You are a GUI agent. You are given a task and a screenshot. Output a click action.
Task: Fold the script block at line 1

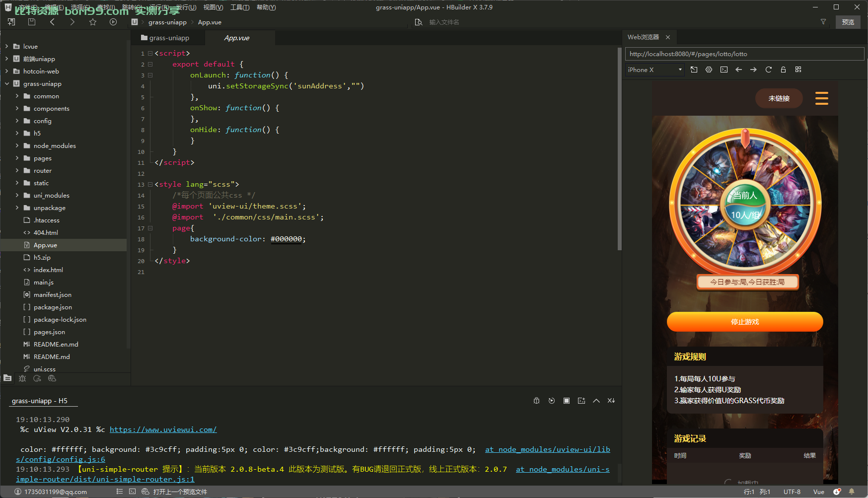tap(150, 53)
